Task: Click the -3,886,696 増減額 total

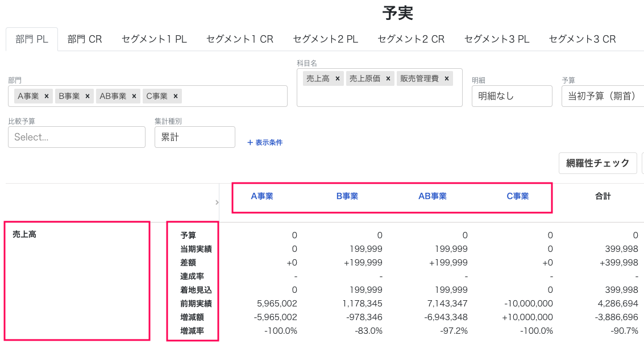Action: tap(617, 317)
